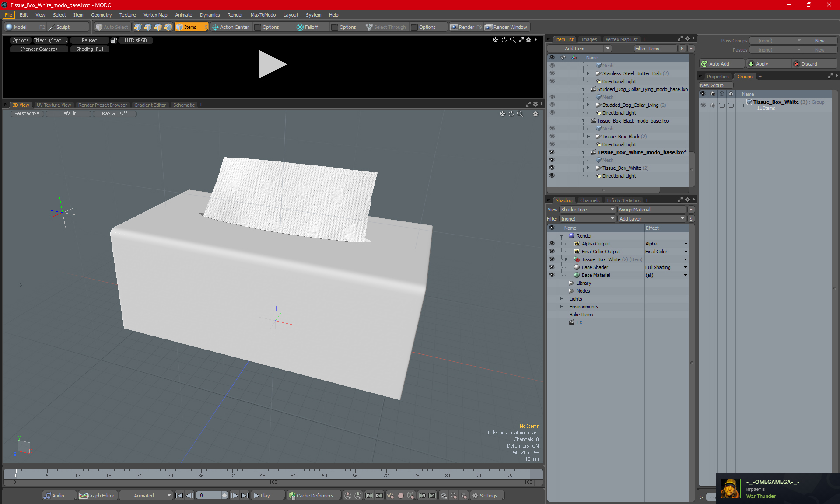This screenshot has height=504, width=840.
Task: Open the Audio options
Action: [x=59, y=496]
